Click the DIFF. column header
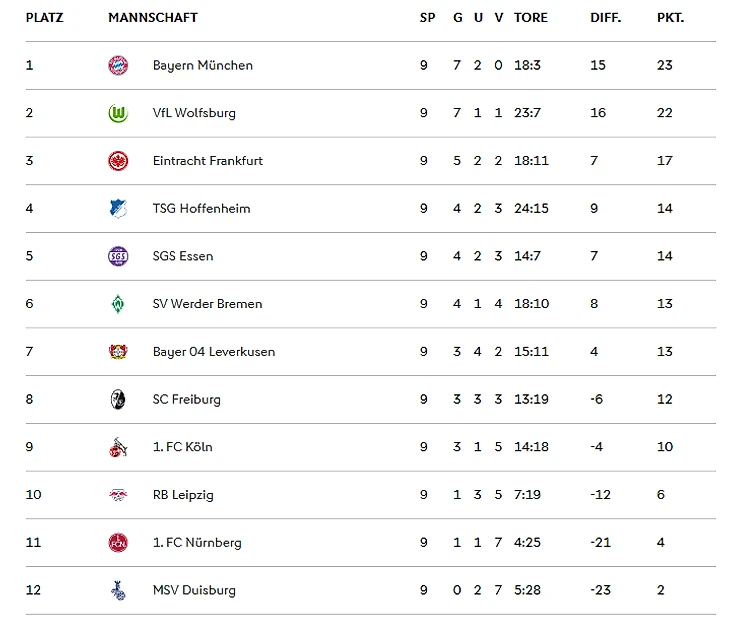Image resolution: width=730 pixels, height=626 pixels. point(606,18)
